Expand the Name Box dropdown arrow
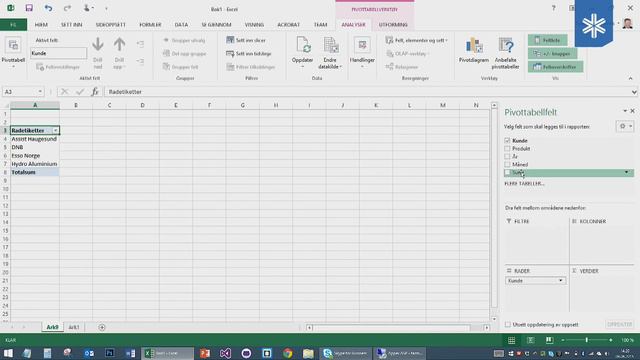 [40, 92]
